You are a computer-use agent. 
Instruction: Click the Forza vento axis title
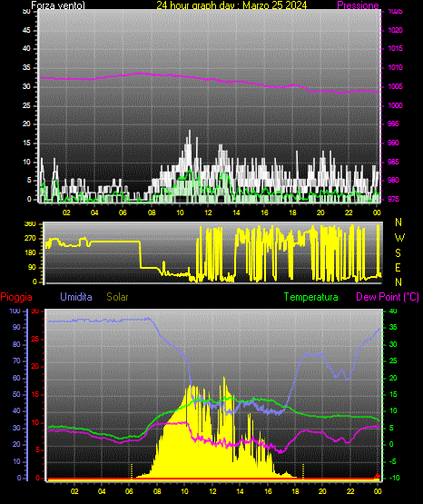pyautogui.click(x=58, y=5)
